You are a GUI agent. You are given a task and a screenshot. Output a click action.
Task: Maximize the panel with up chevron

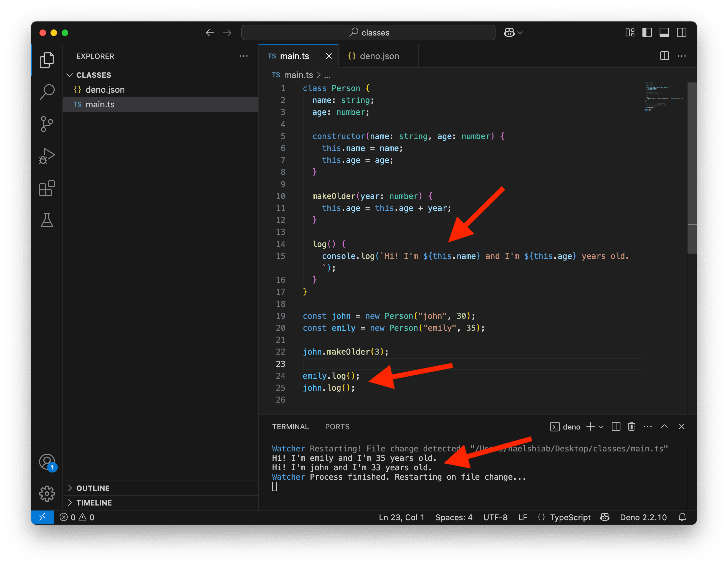tap(664, 426)
